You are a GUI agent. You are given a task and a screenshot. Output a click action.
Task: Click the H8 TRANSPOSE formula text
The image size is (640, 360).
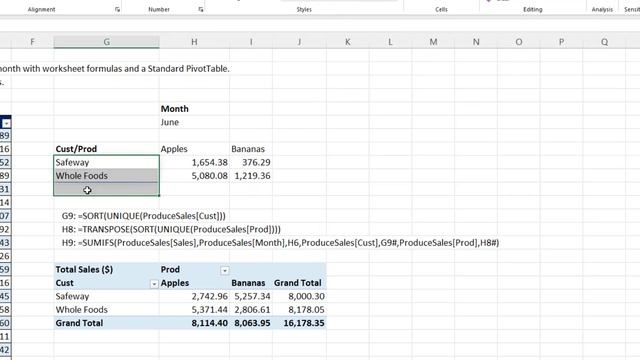(171, 229)
